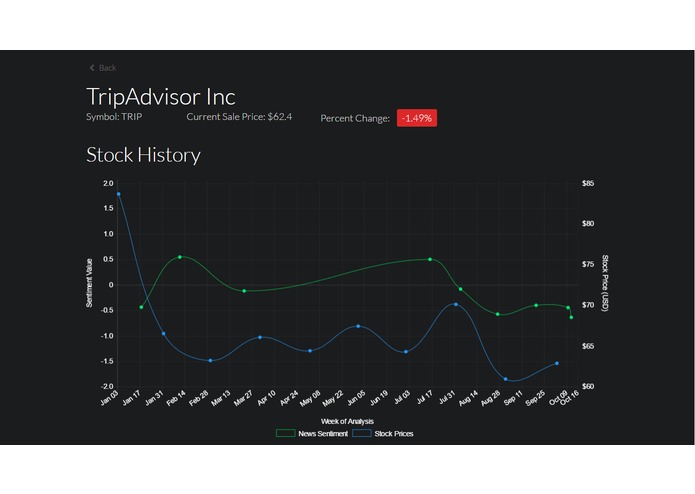
Task: Click the green sentiment point right of Jul 31
Action: pyautogui.click(x=461, y=289)
